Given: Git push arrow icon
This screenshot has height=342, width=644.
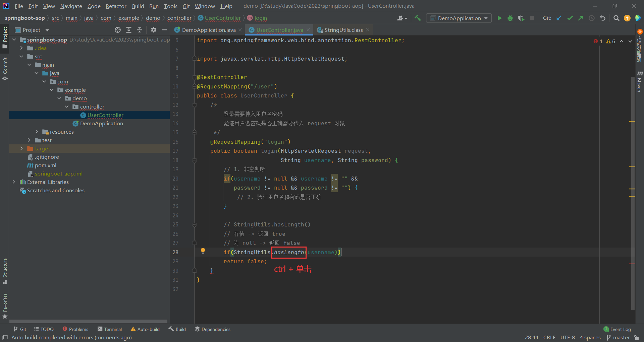Looking at the screenshot, I should tap(581, 18).
